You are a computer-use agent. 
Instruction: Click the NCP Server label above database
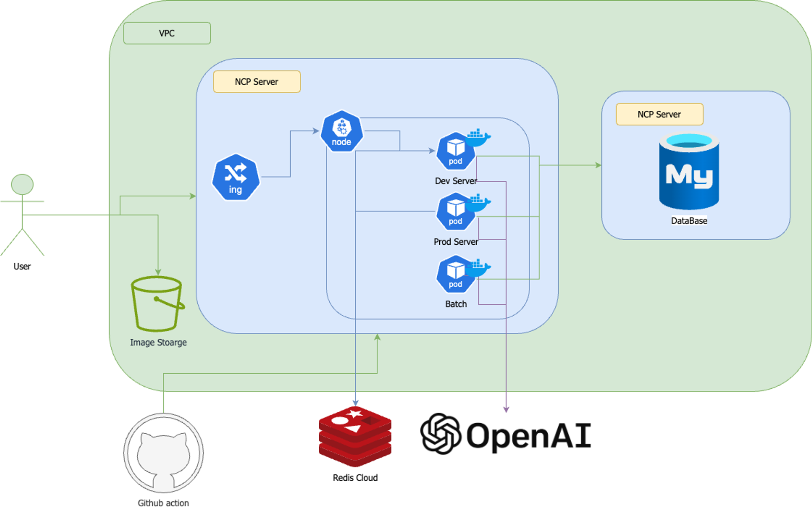click(x=659, y=114)
